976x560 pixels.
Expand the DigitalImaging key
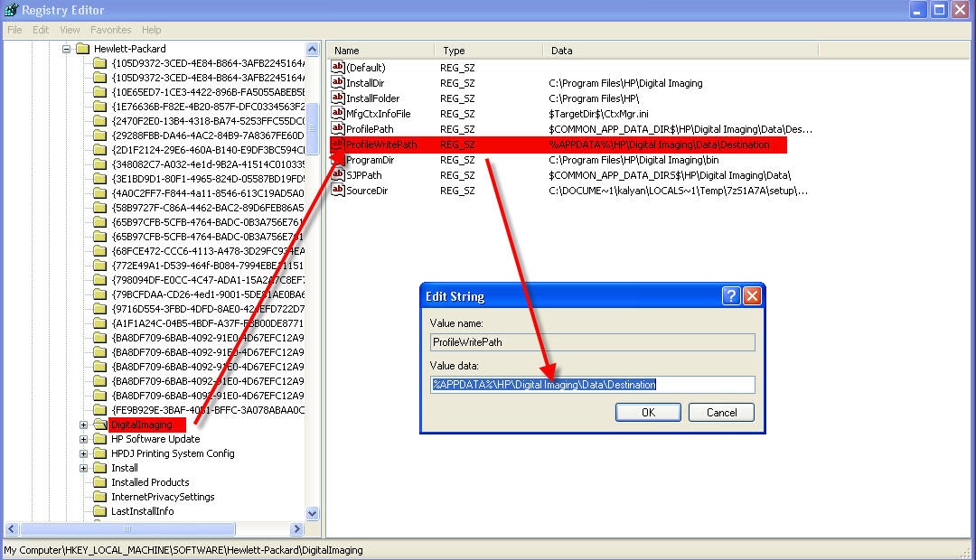tap(83, 425)
